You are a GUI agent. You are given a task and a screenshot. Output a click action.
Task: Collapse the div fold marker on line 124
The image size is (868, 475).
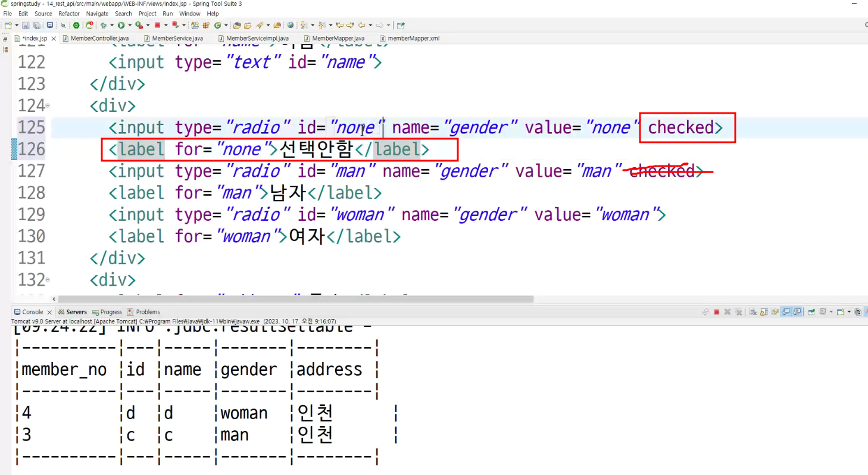[48, 106]
